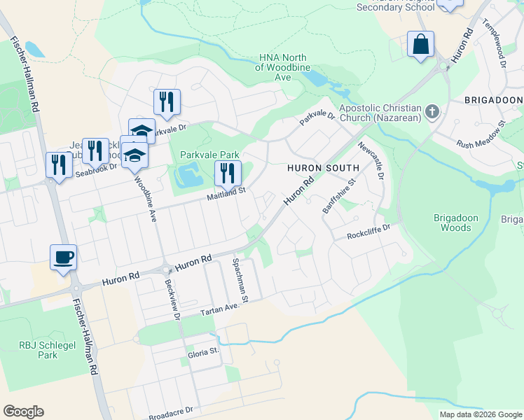Select the Banffshire St street label
The width and height of the screenshot is (524, 420).
pyautogui.click(x=339, y=196)
